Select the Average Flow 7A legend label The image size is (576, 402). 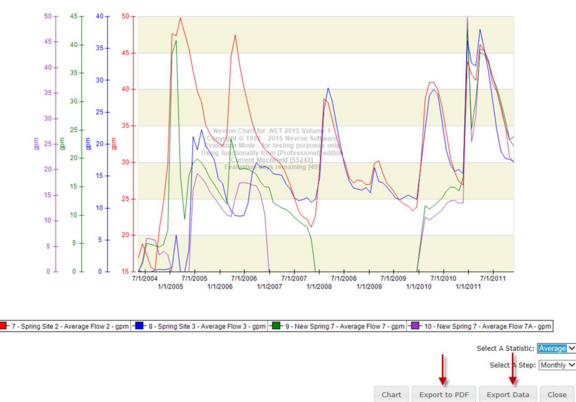[x=487, y=326]
